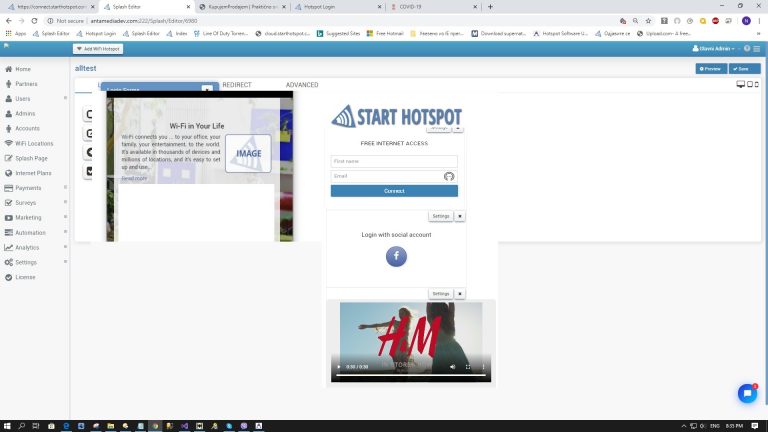Open the help question mark icon

(x=746, y=48)
